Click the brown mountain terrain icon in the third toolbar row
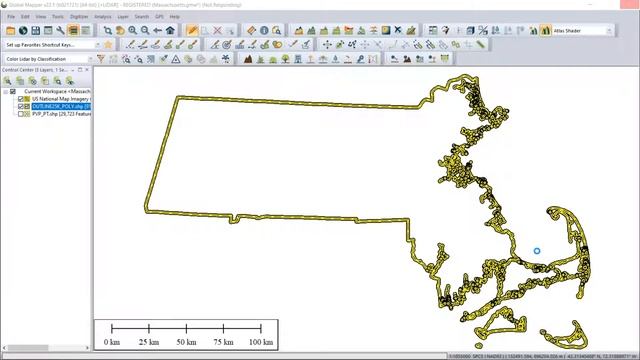The height and width of the screenshot is (360, 640). pyautogui.click(x=248, y=59)
